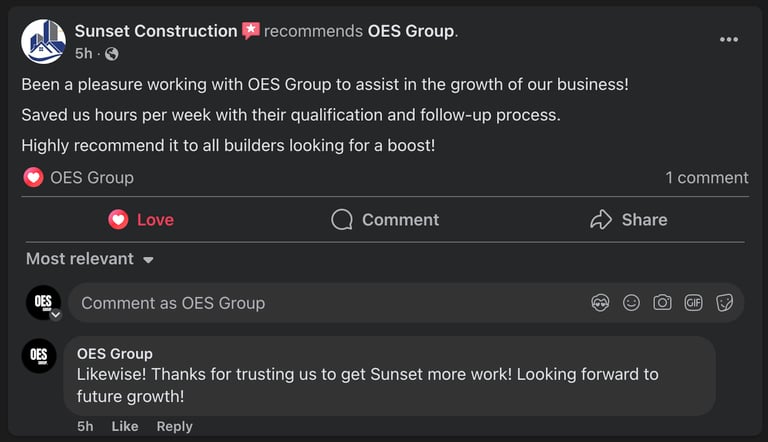Click Reply under the OES Group comment
Viewport: 768px width, 442px height.
click(174, 426)
